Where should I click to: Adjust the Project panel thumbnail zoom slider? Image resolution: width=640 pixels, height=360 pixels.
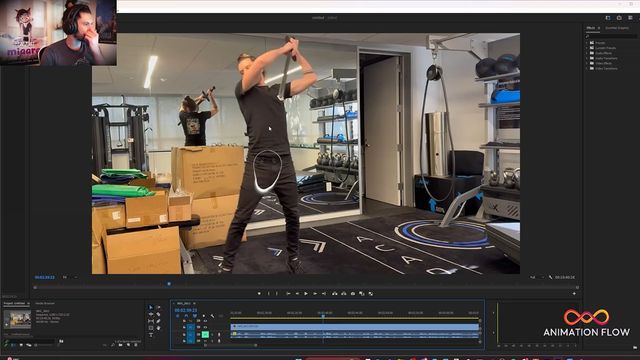[x=43, y=345]
